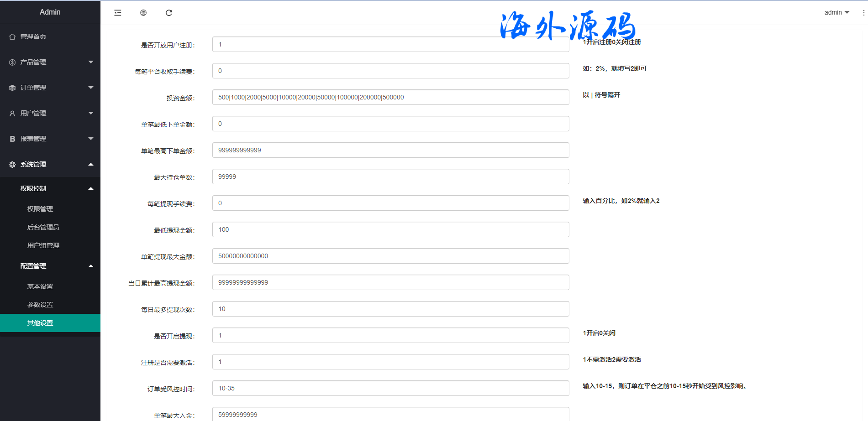This screenshot has height=421, width=868.
Task: Click the user icon beside 用户管理
Action: click(x=12, y=113)
